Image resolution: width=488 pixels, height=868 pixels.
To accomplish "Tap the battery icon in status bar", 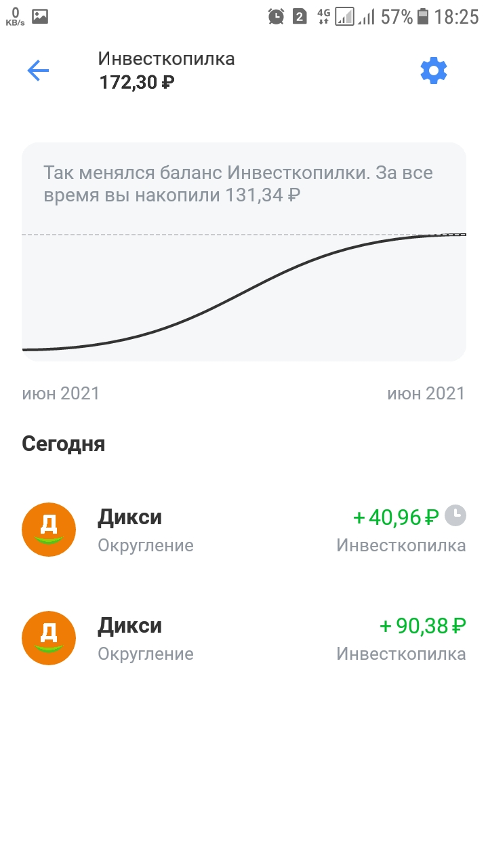I will 423,16.
